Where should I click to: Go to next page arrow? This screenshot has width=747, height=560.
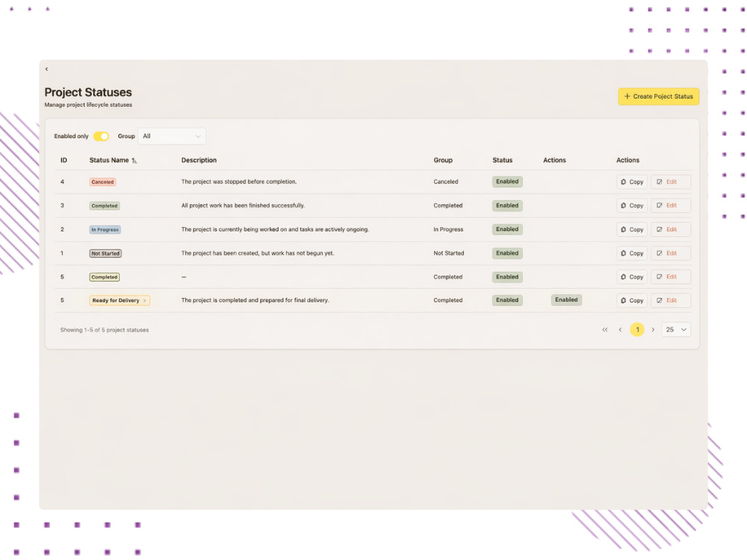pyautogui.click(x=653, y=329)
